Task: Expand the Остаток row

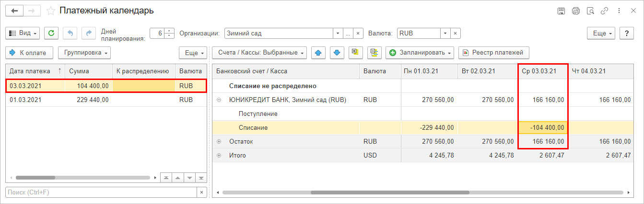Action: click(219, 142)
